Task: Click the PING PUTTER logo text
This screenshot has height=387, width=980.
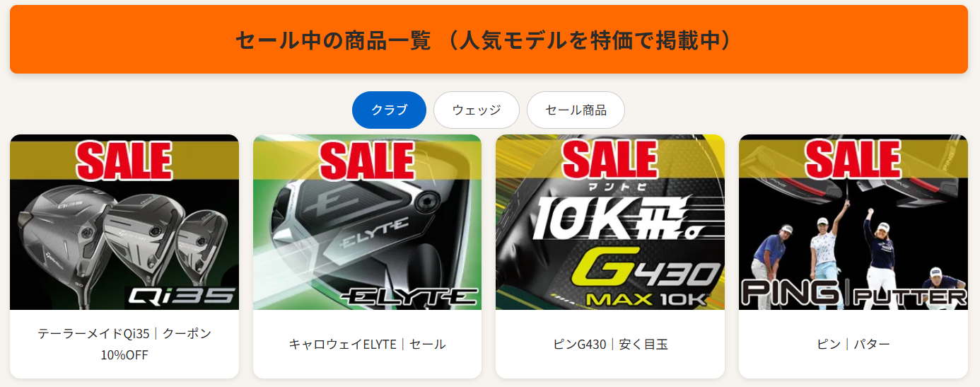Action: 853,294
